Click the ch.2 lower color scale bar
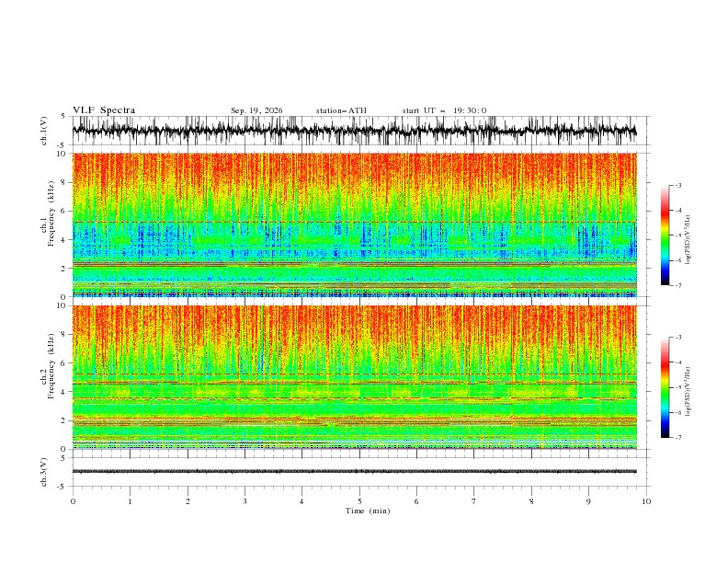Image resolution: width=728 pixels, height=563 pixels. (x=665, y=387)
